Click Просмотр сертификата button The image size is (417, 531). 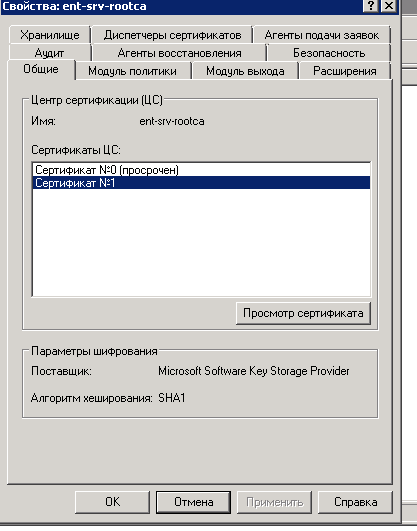303,313
